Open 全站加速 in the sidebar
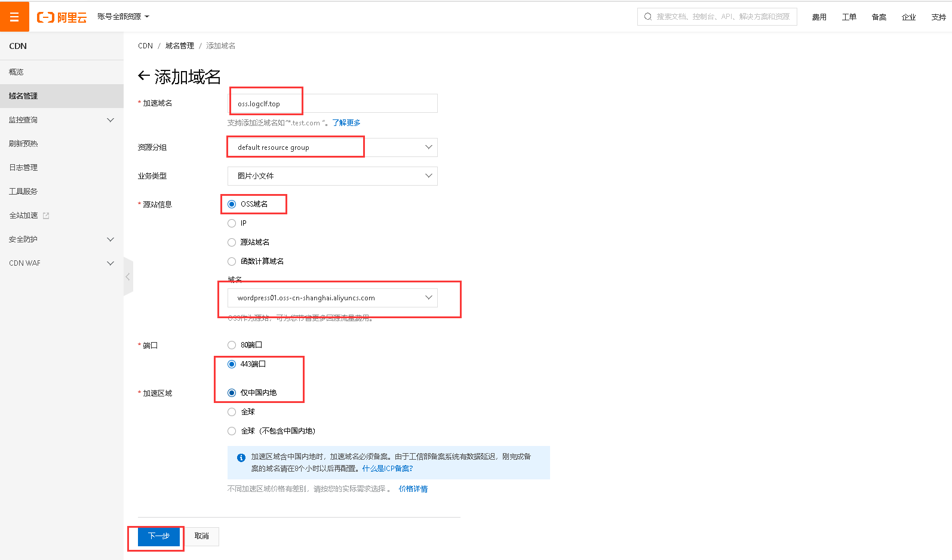The height and width of the screenshot is (560, 952). tap(24, 216)
